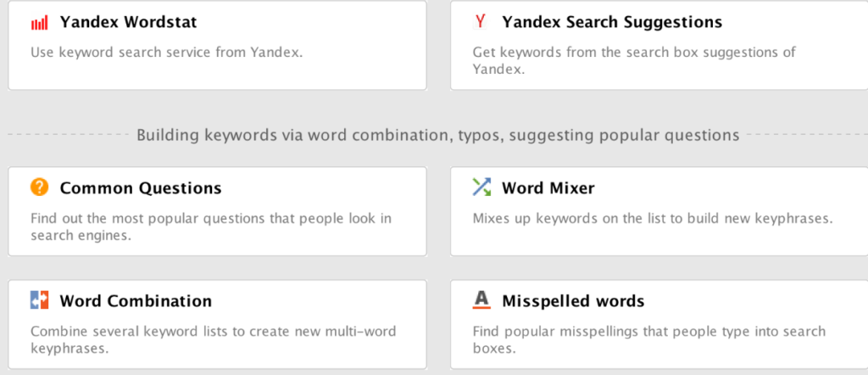This screenshot has height=375, width=868.
Task: Click the underlined A Misspelled words icon
Action: 481,300
